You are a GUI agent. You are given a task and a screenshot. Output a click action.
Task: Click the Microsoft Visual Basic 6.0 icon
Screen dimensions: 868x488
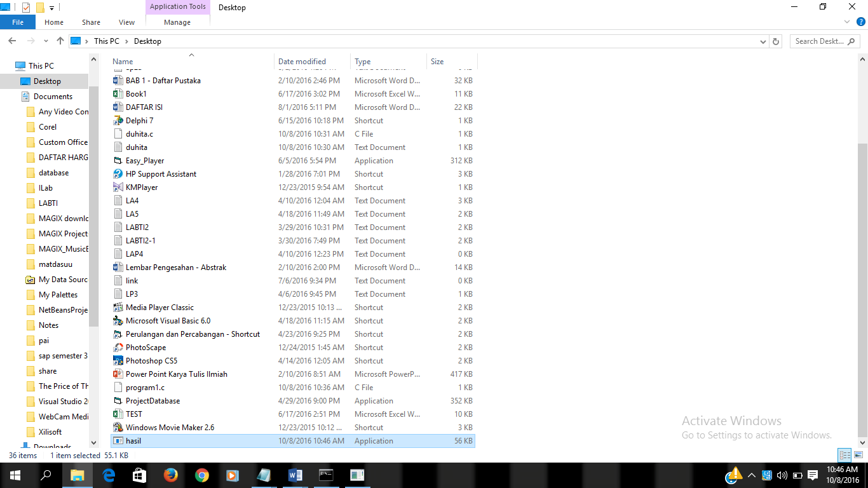[x=118, y=321]
